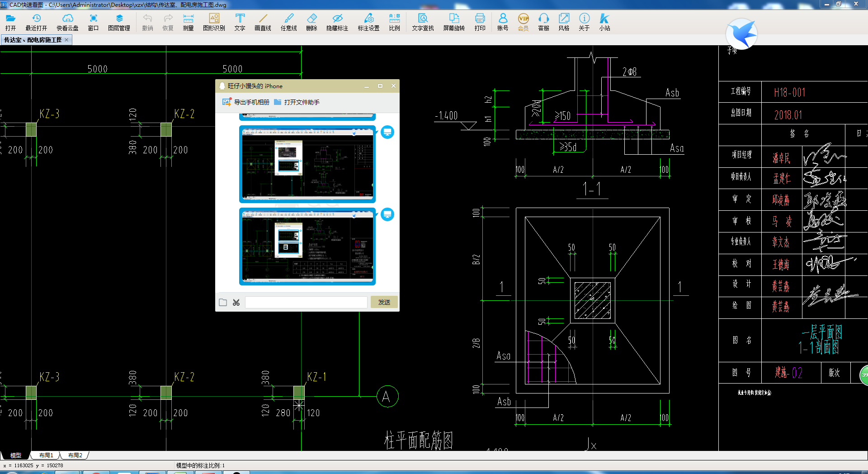868x474 pixels.
Task: Open a file with the 打开 icon
Action: pyautogui.click(x=10, y=22)
